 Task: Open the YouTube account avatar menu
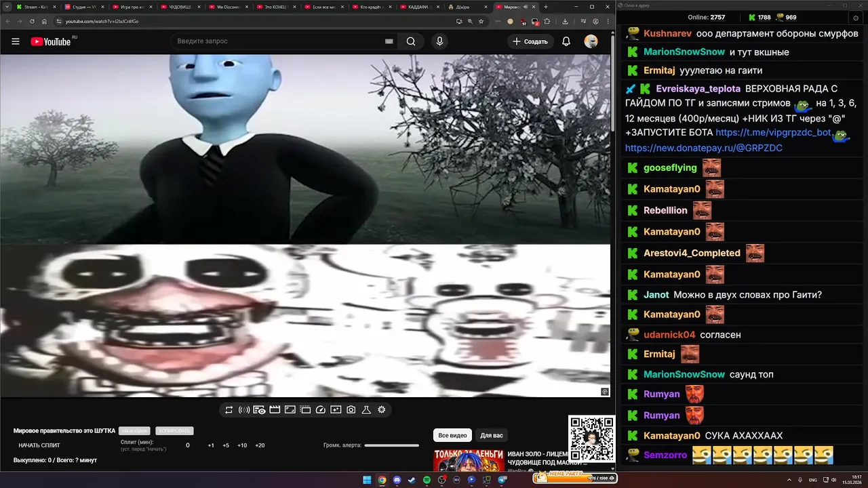click(x=591, y=41)
